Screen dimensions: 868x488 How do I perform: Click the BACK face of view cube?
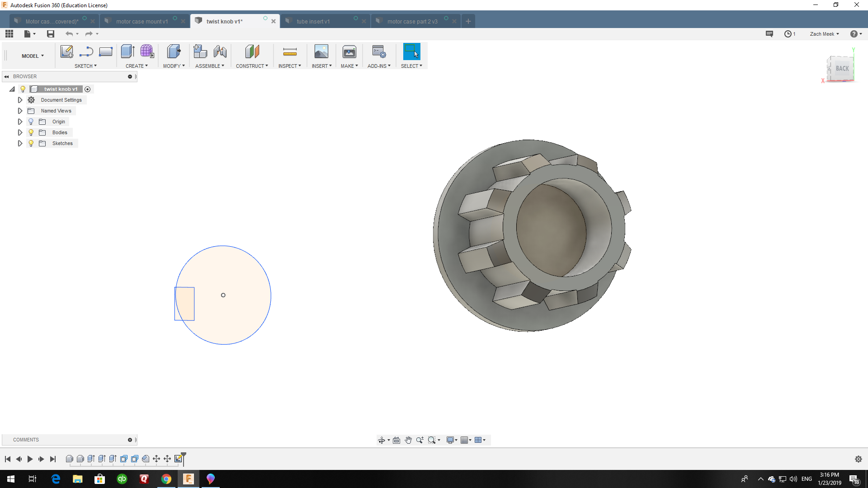click(842, 69)
